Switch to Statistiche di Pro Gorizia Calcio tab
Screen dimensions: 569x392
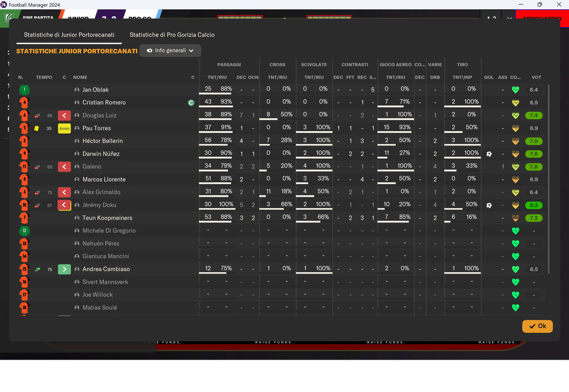[x=172, y=35]
